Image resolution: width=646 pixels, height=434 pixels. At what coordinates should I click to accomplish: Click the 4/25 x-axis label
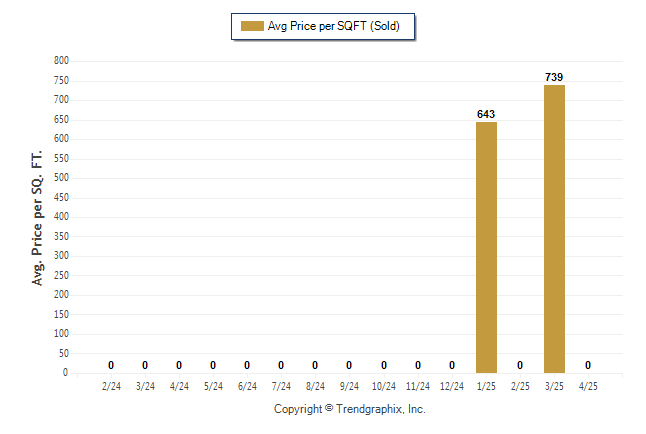tap(588, 386)
